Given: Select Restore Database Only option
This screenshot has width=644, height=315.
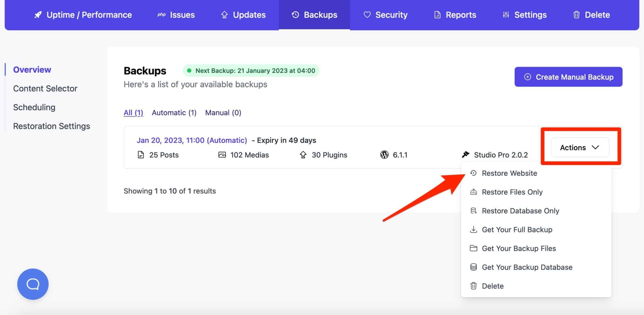Looking at the screenshot, I should pos(520,211).
